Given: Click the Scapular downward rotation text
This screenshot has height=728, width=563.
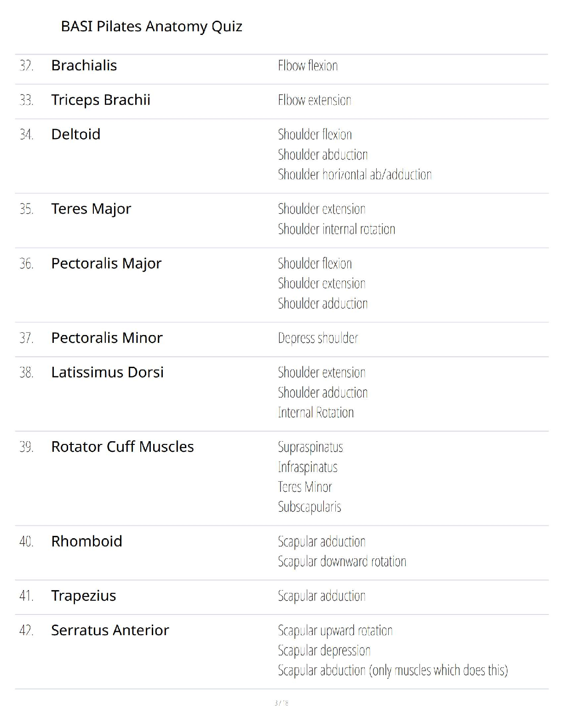Looking at the screenshot, I should coord(342,562).
